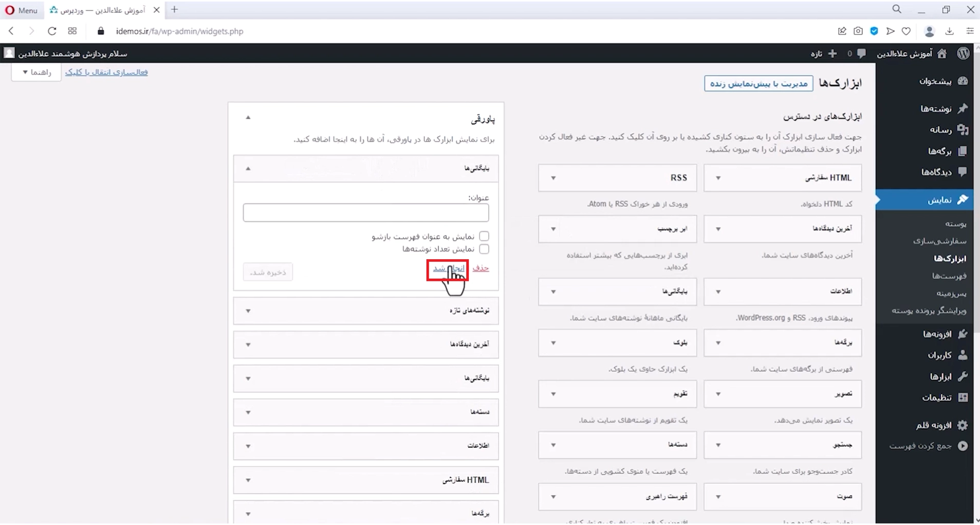980x525 pixels.
Task: Open the راهنما help dropdown
Action: click(x=36, y=72)
